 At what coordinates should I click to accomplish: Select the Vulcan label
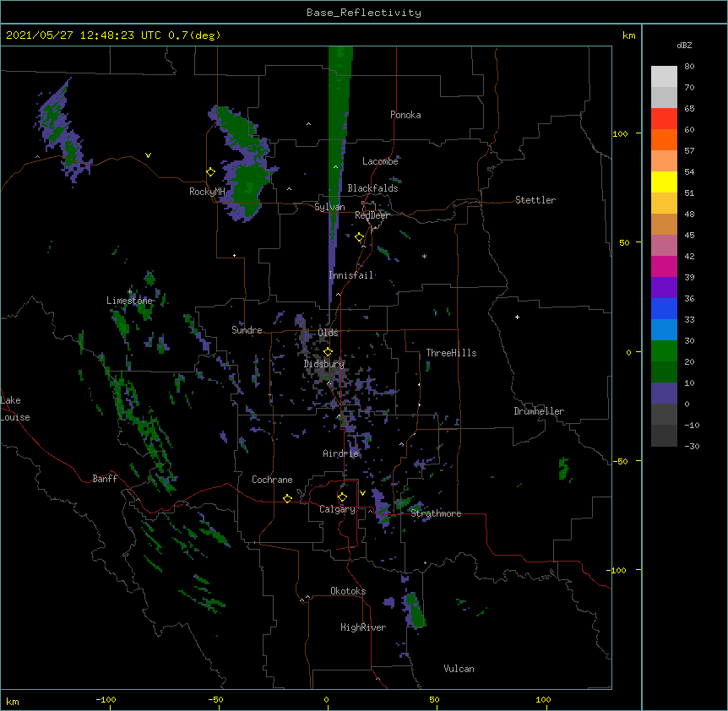click(459, 669)
